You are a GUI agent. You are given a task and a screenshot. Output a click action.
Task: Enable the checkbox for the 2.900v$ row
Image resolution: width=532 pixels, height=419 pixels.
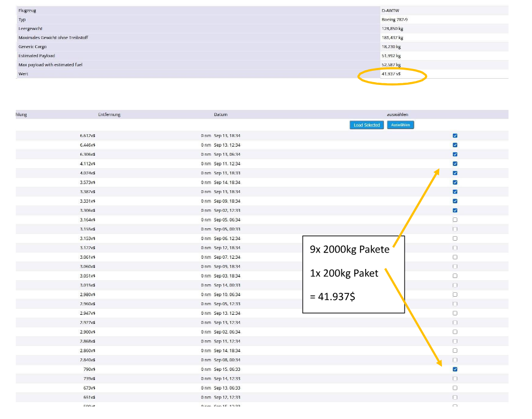pyautogui.click(x=455, y=332)
